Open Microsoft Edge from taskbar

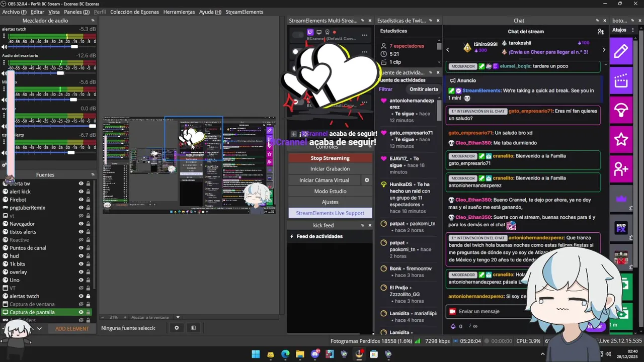pyautogui.click(x=285, y=354)
